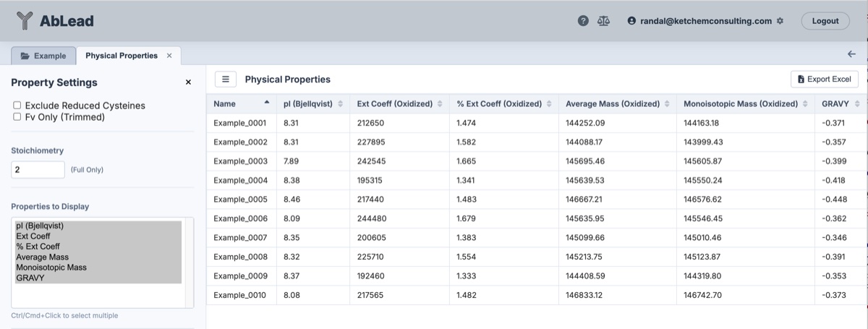Click the Export Excel button

click(x=825, y=79)
